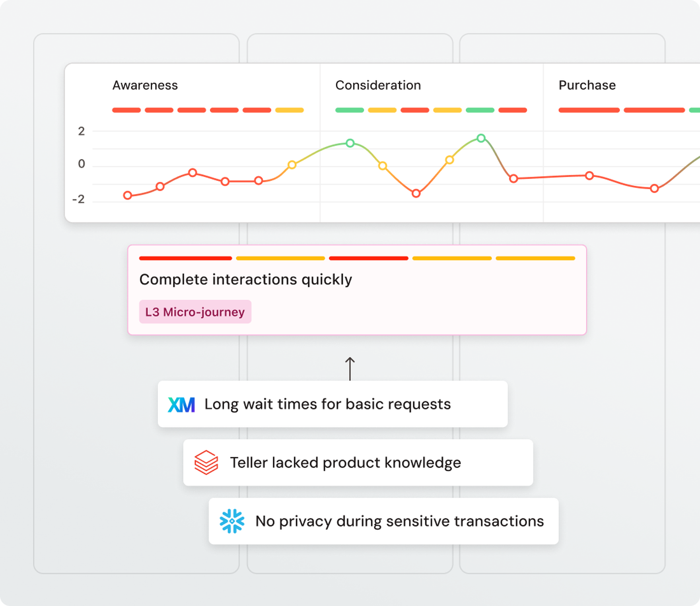
Task: Select Teller lacked product knowledge card
Action: pyautogui.click(x=346, y=463)
